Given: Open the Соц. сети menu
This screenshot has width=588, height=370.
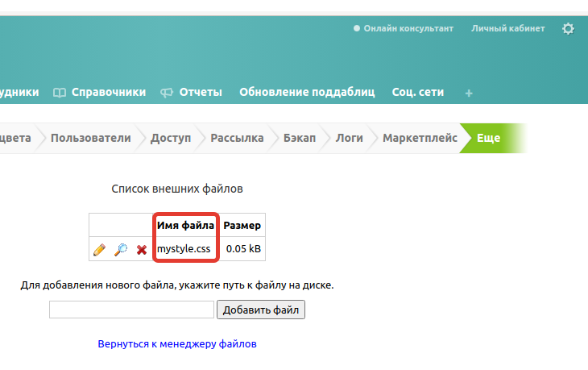Looking at the screenshot, I should click(417, 92).
